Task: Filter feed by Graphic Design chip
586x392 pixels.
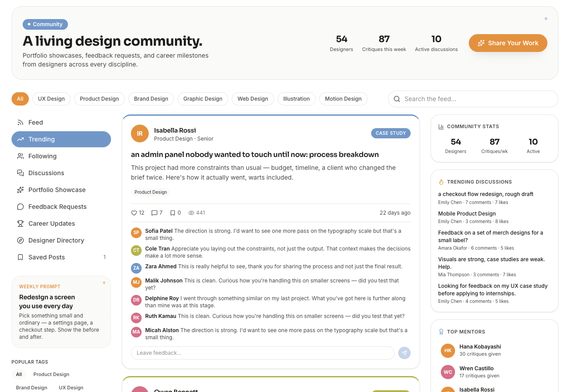Action: click(203, 99)
